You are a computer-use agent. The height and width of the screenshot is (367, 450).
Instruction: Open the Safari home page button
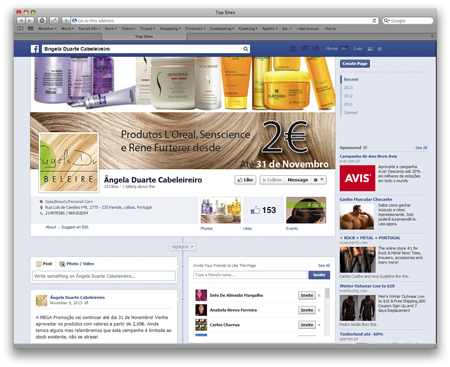coord(42,21)
